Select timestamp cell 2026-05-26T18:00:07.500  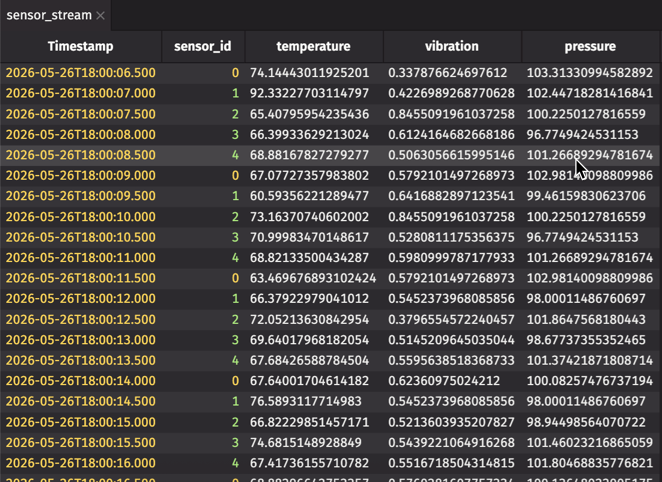click(x=81, y=114)
